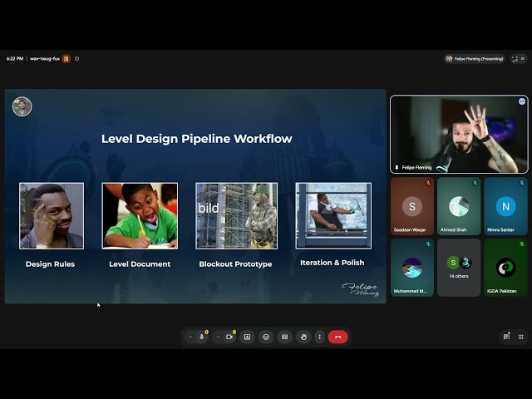Image resolution: width=532 pixels, height=399 pixels.
Task: Leave call with red hangup button
Action: pos(338,337)
